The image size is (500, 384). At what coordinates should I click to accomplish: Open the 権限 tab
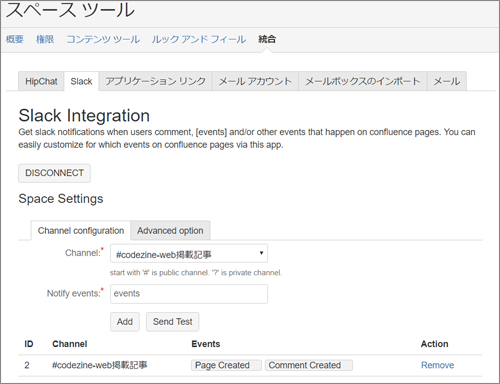(45, 39)
